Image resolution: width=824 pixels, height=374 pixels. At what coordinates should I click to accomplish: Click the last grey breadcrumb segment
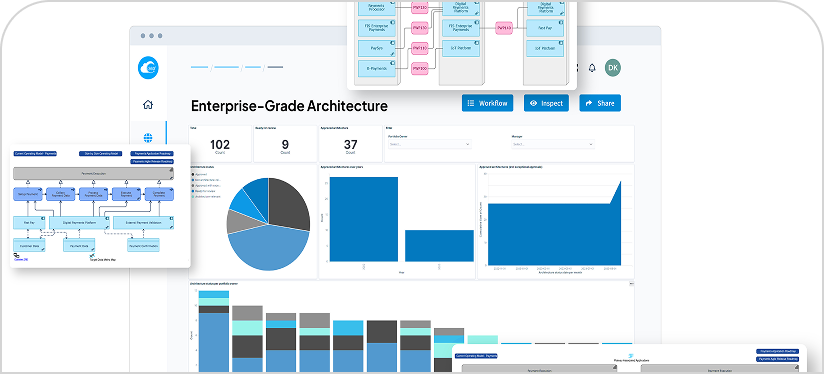(x=275, y=67)
